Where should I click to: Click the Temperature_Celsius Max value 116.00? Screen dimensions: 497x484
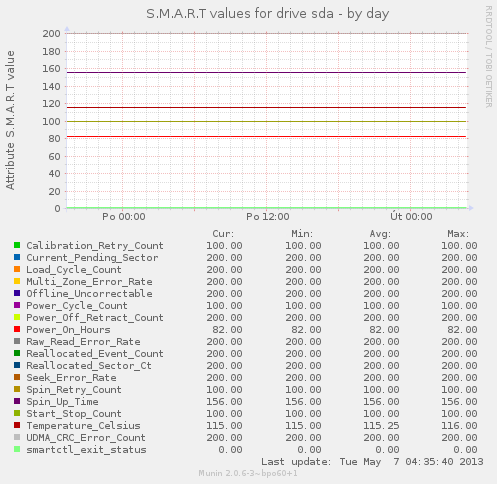tap(459, 426)
